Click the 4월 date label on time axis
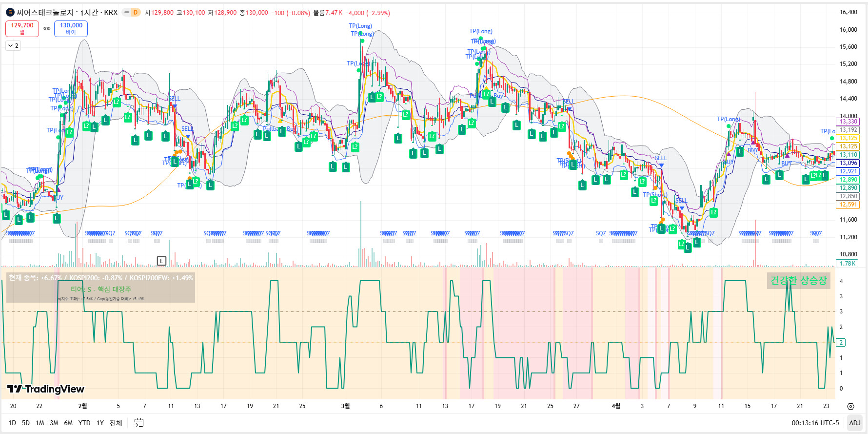The width and height of the screenshot is (868, 434). (616, 406)
